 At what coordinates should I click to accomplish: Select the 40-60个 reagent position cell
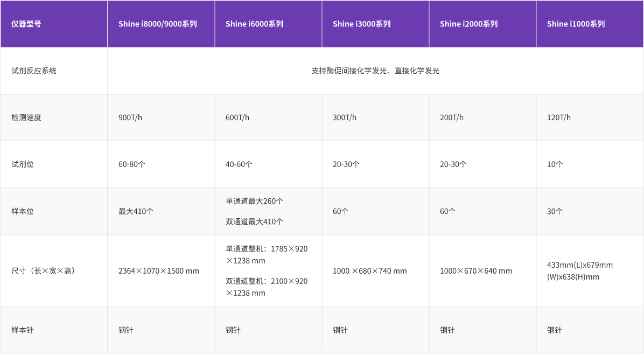click(239, 164)
